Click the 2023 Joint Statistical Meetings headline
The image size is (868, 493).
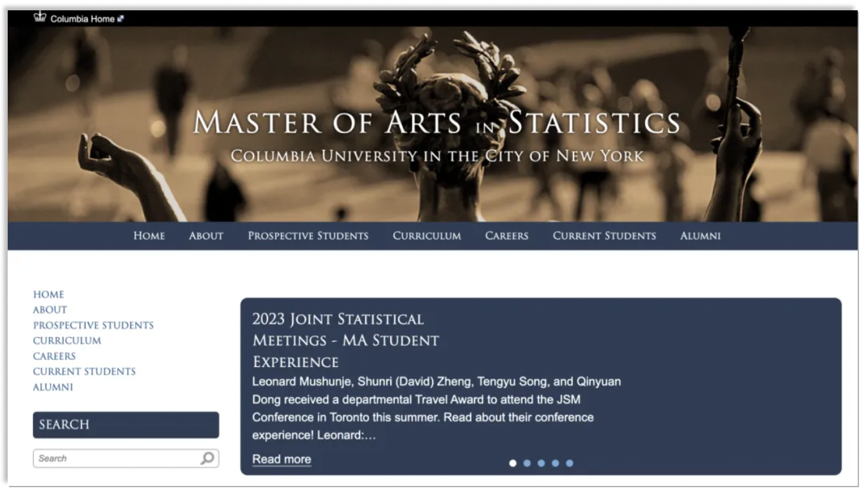click(x=345, y=340)
